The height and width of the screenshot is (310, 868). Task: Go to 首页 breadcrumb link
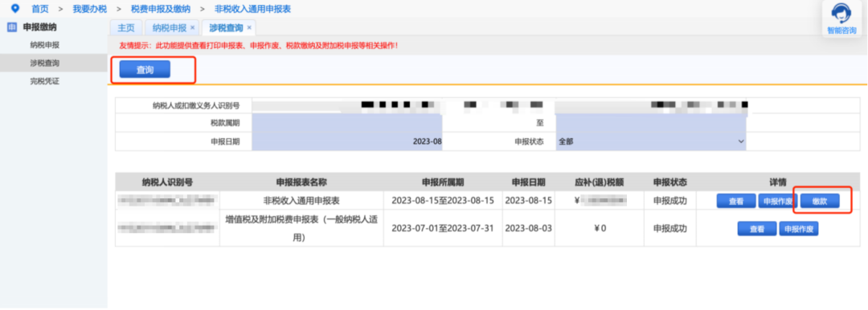click(x=40, y=9)
